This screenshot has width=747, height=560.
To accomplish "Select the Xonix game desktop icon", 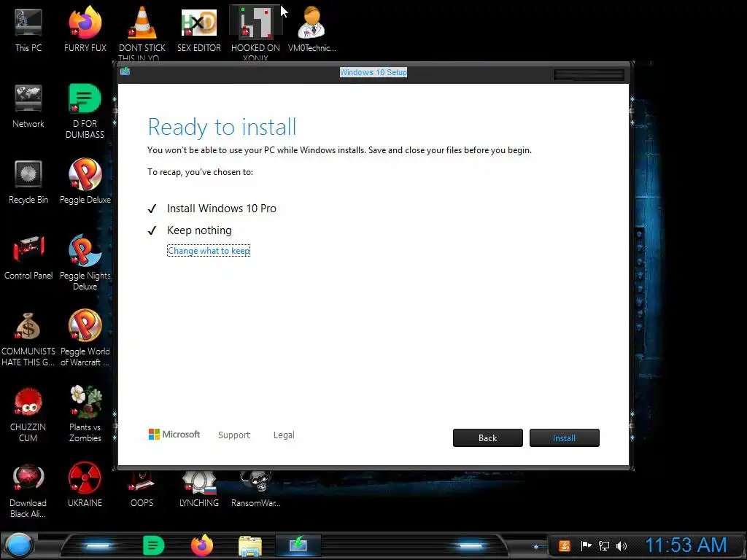I will (x=255, y=32).
